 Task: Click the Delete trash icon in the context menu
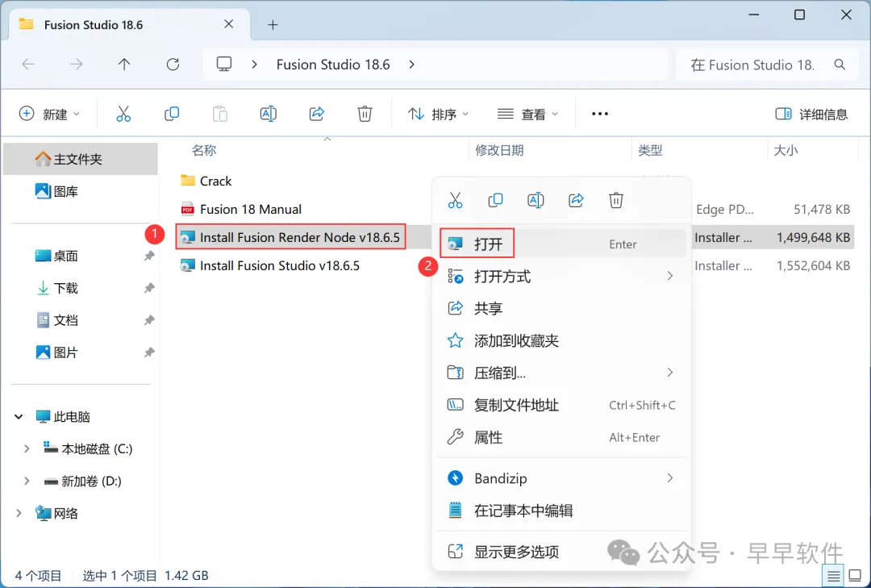[616, 200]
